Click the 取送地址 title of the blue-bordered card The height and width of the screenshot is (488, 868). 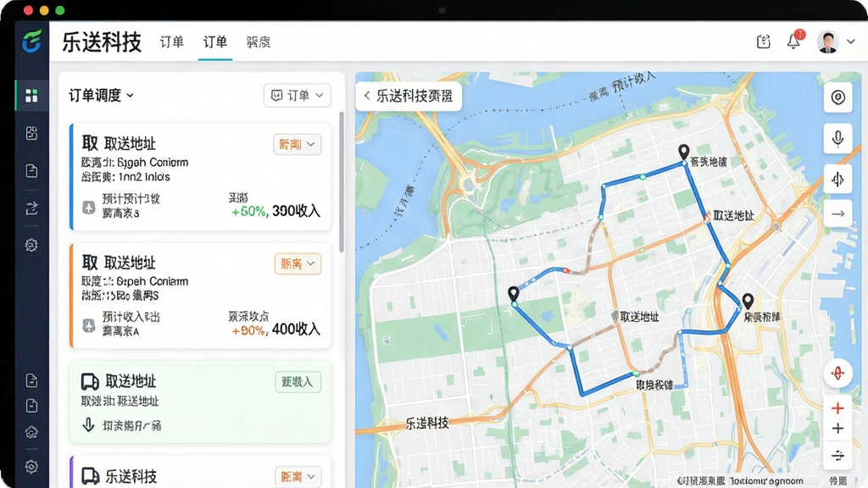(130, 144)
